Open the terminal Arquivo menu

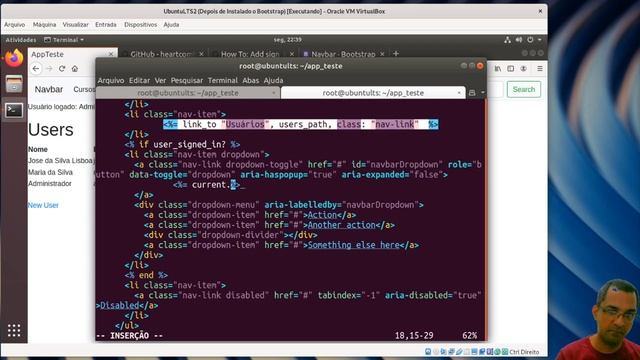click(111, 80)
